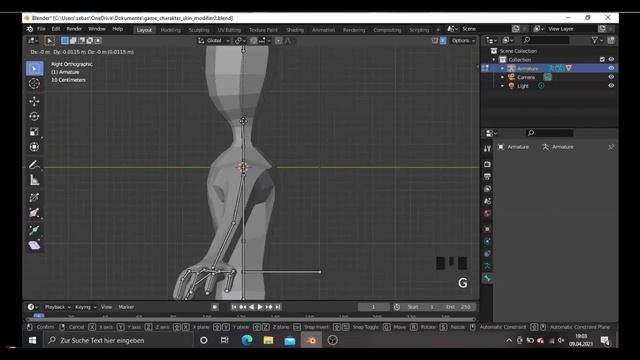Open editor type dropdown in viewport

click(x=32, y=40)
